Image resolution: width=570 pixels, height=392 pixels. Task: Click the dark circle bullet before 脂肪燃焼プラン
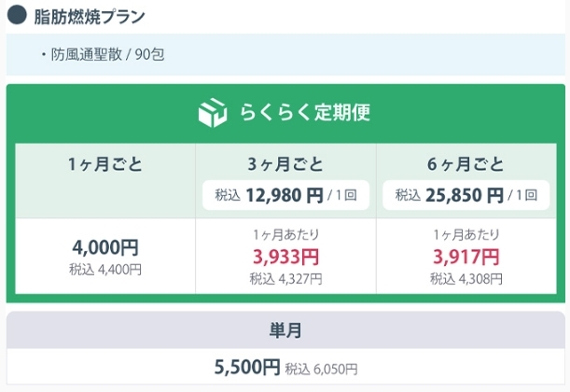17,15
